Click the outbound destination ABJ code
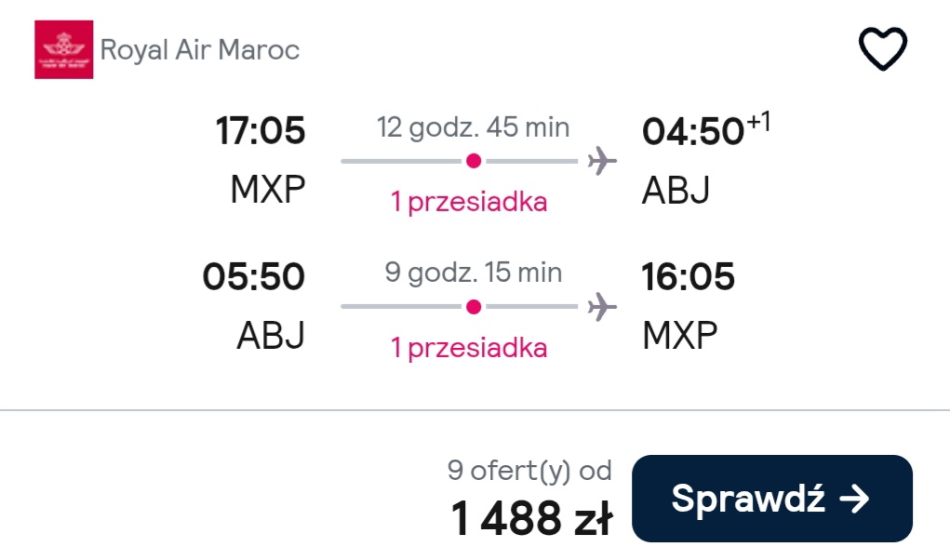Image resolution: width=950 pixels, height=560 pixels. point(676,190)
